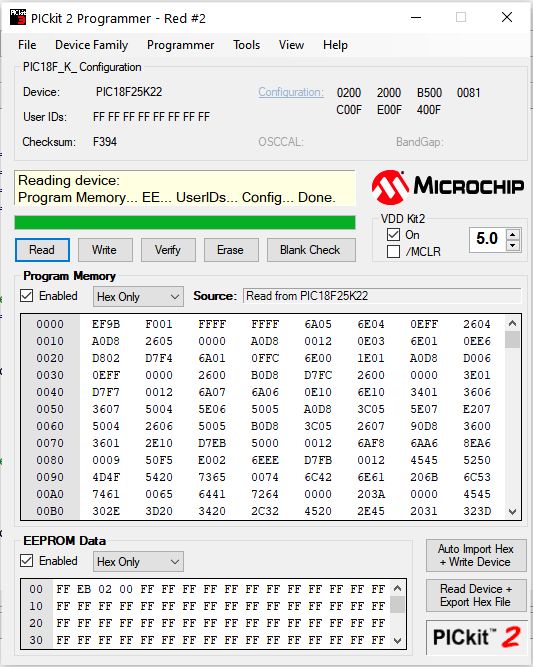Decrease VDD voltage with down arrow
The image size is (533, 667).
(x=513, y=245)
